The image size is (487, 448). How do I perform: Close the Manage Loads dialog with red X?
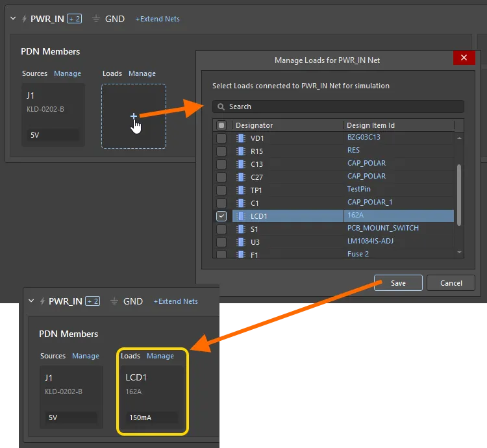(x=463, y=58)
